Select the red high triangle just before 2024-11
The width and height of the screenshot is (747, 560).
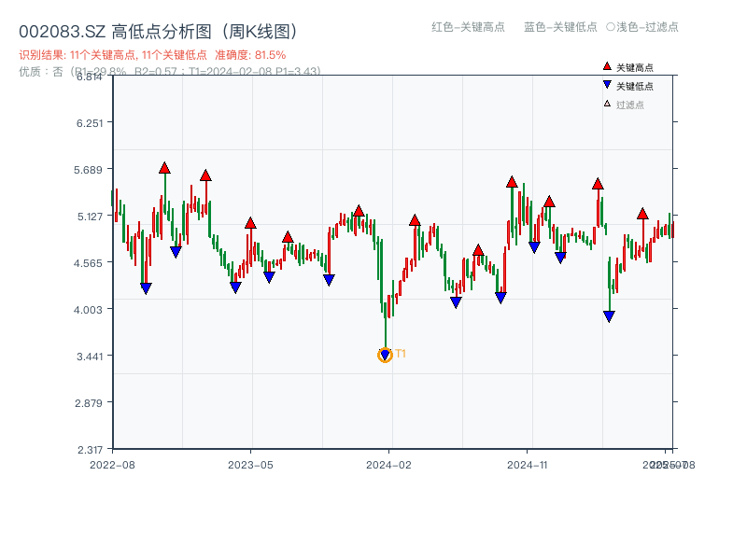[x=512, y=182]
